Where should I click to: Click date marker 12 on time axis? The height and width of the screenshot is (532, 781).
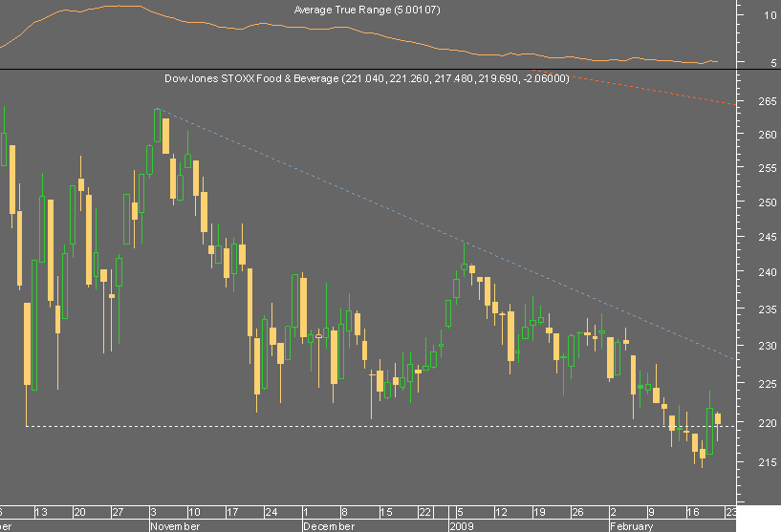coord(501,512)
